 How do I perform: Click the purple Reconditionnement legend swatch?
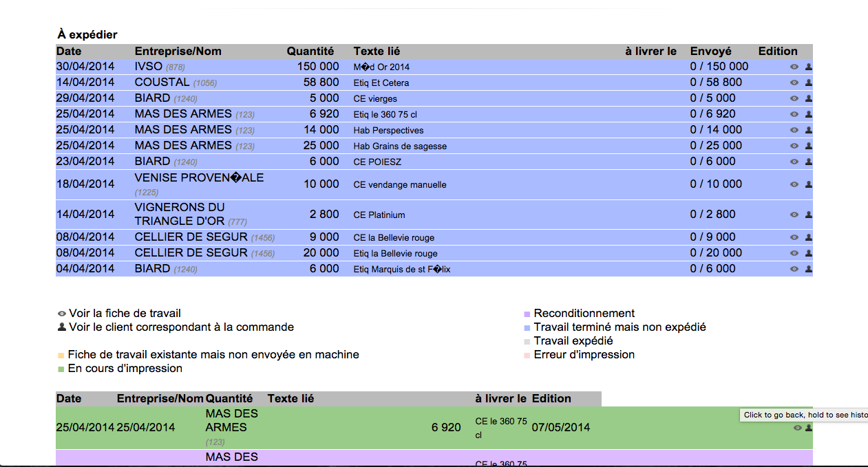pos(527,314)
